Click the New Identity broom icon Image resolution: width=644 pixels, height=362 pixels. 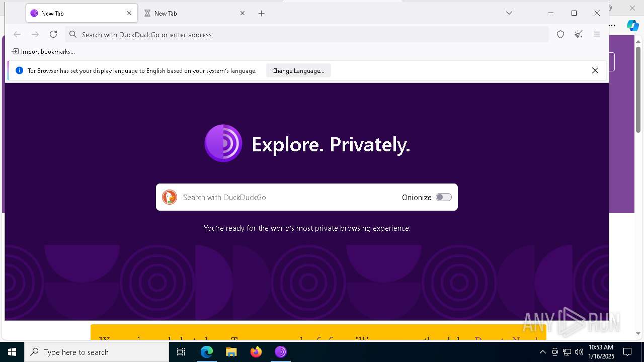(x=579, y=34)
